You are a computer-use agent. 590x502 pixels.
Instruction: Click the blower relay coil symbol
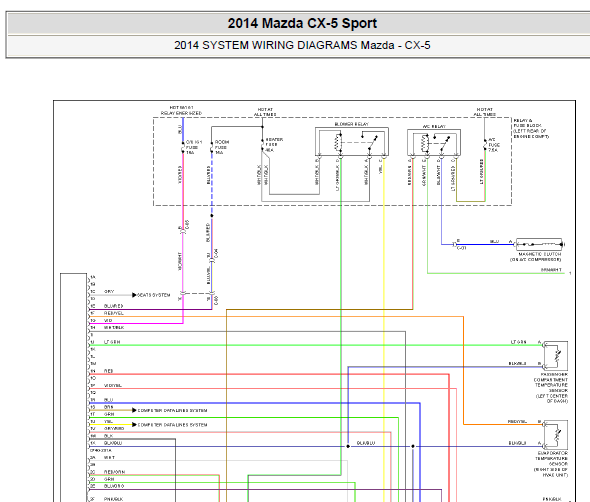[x=338, y=143]
